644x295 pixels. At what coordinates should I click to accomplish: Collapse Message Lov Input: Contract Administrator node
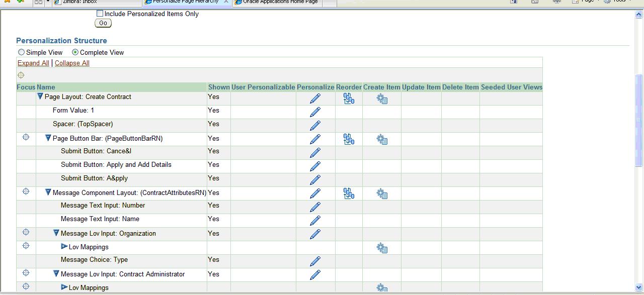(56, 273)
